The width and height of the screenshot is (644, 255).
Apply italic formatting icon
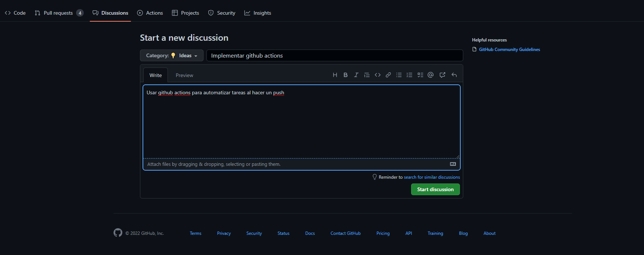356,75
